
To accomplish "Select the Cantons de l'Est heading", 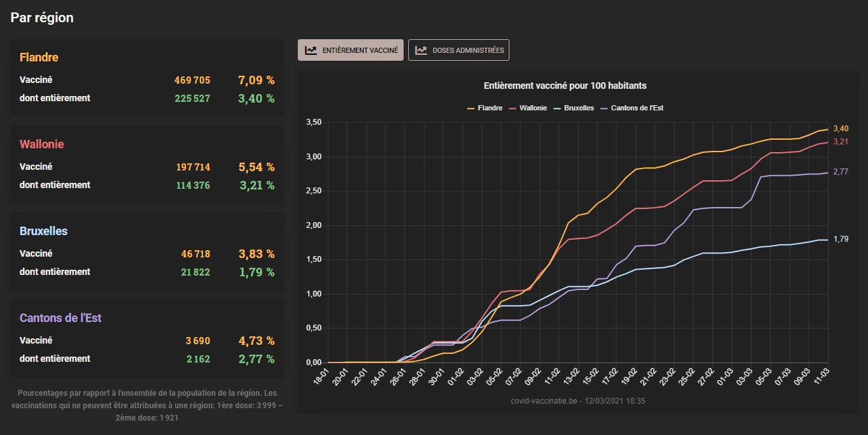I will point(60,318).
